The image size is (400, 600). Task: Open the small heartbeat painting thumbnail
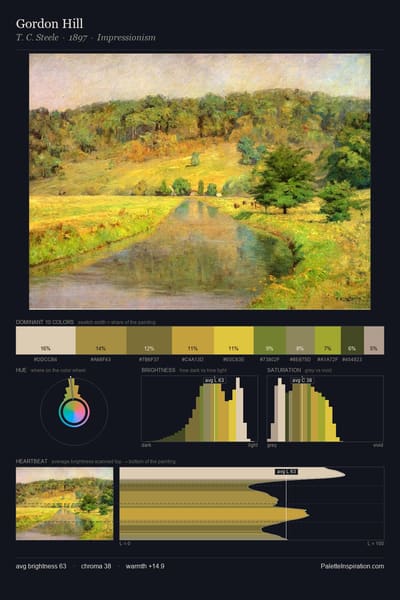64,504
